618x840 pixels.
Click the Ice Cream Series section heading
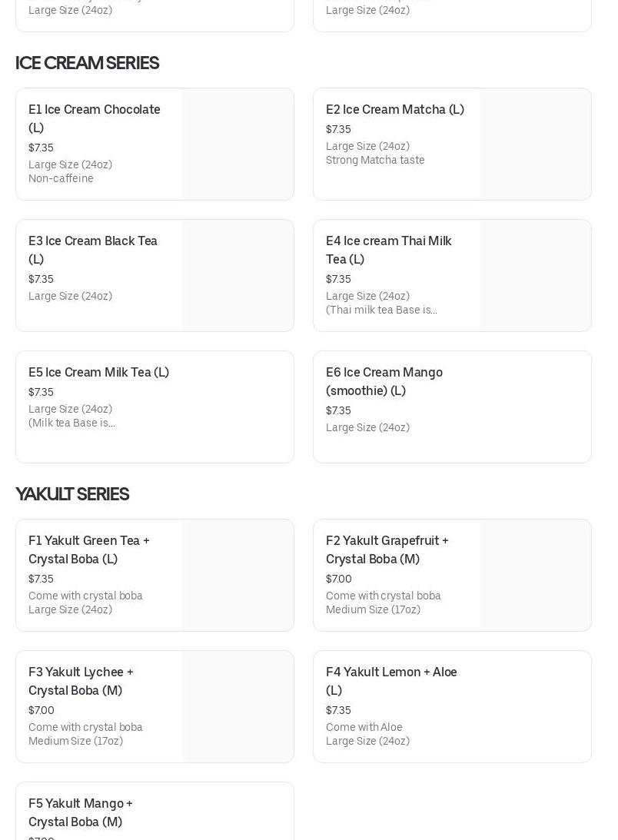(87, 63)
